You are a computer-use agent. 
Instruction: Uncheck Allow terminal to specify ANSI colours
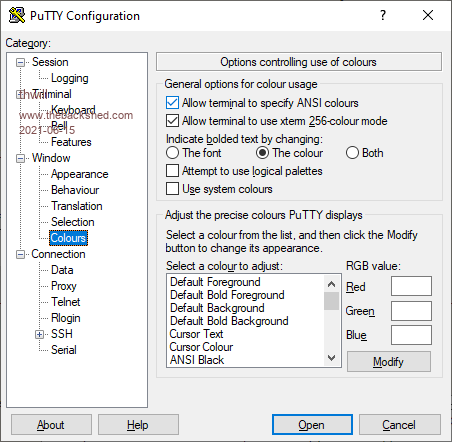172,103
